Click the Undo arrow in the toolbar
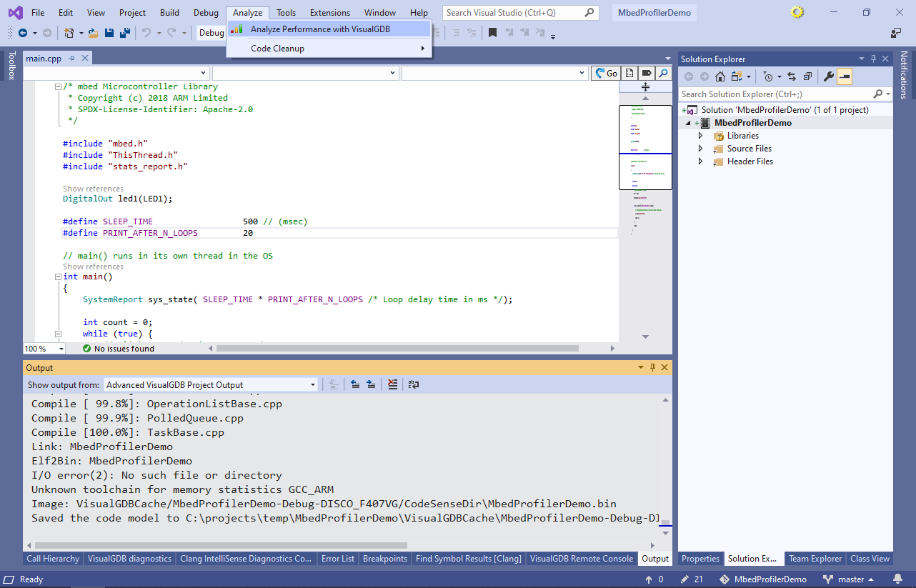916x588 pixels. tap(146, 33)
